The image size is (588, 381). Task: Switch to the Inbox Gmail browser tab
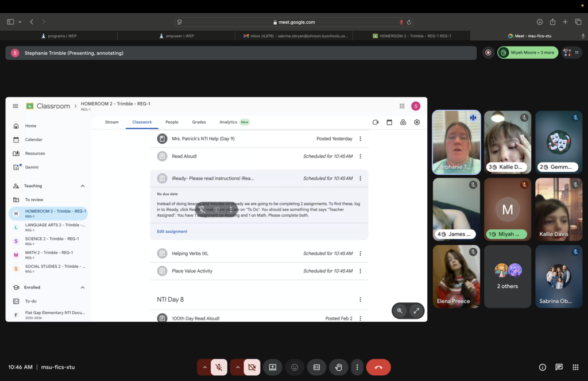point(294,36)
